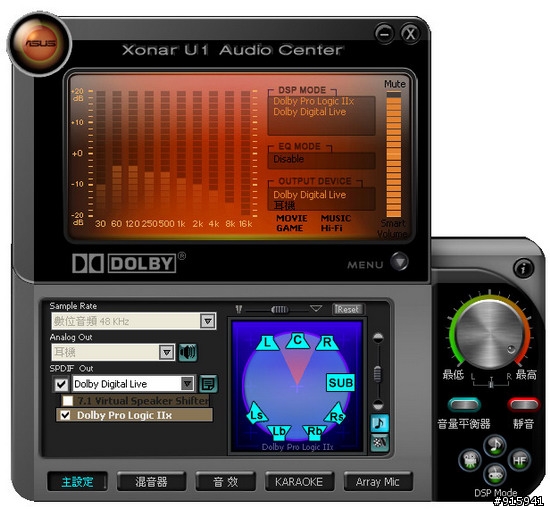The width and height of the screenshot is (550, 509).
Task: Uncheck Dolby Pro Logic IIx checkbox
Action: pyautogui.click(x=65, y=415)
